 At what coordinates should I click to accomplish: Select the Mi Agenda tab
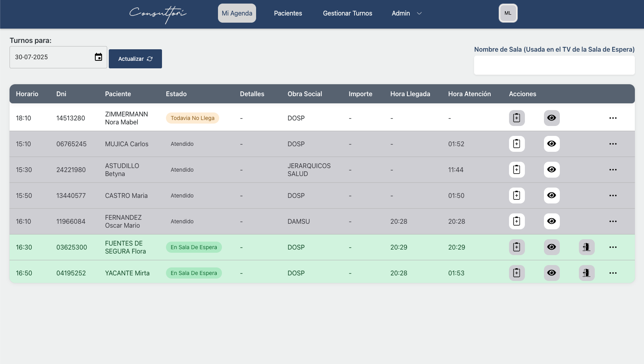point(237,13)
